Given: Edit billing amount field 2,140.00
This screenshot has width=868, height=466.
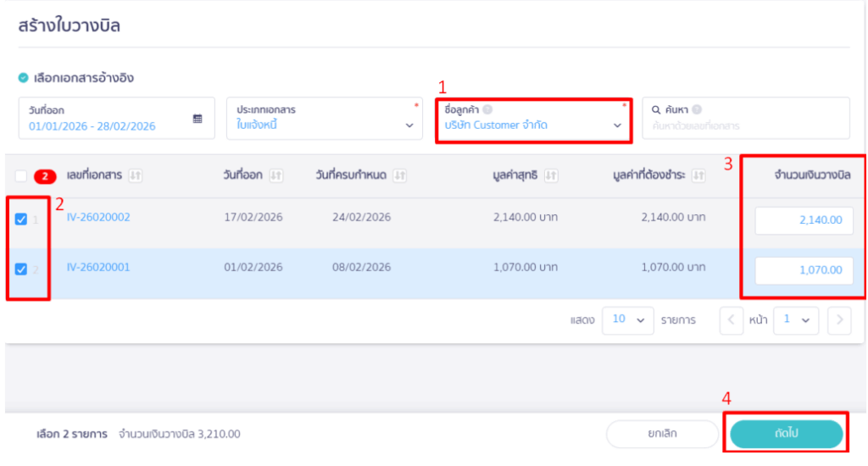Looking at the screenshot, I should 804,220.
